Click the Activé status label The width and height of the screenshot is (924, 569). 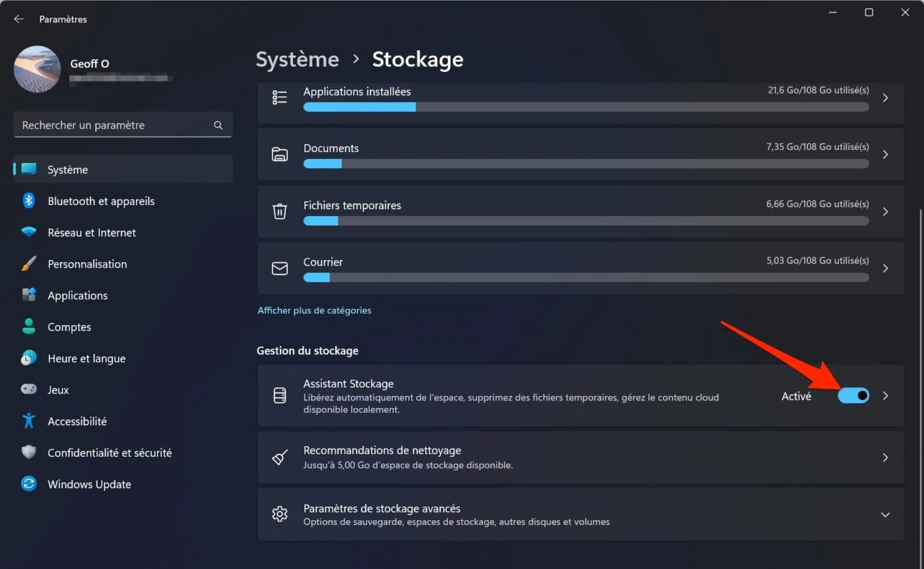pos(796,396)
